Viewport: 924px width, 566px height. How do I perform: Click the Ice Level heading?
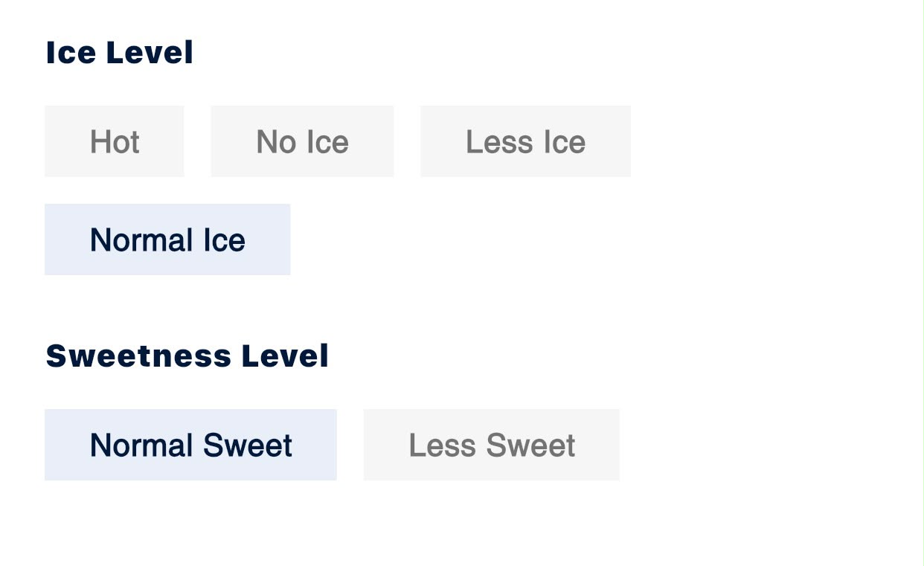tap(120, 53)
